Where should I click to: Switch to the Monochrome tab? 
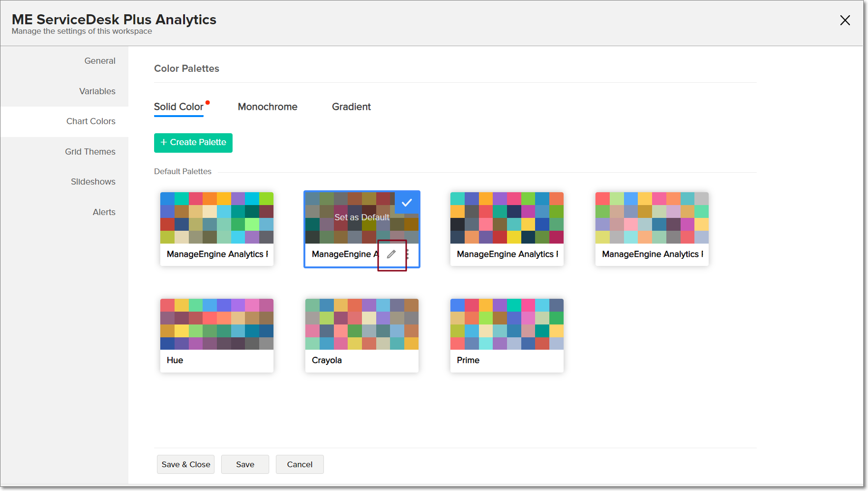267,107
